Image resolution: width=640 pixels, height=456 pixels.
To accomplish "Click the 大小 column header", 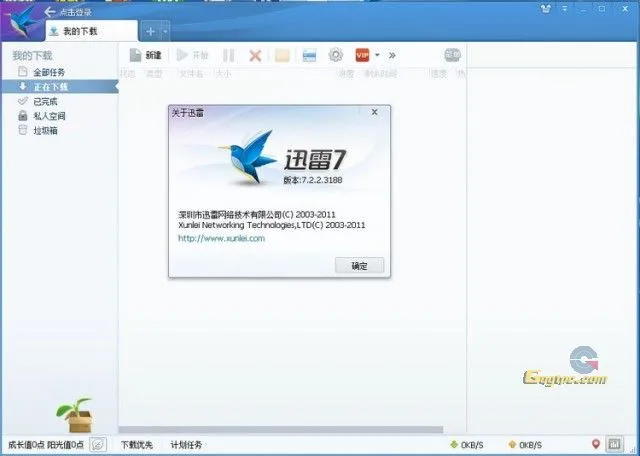I will [223, 74].
